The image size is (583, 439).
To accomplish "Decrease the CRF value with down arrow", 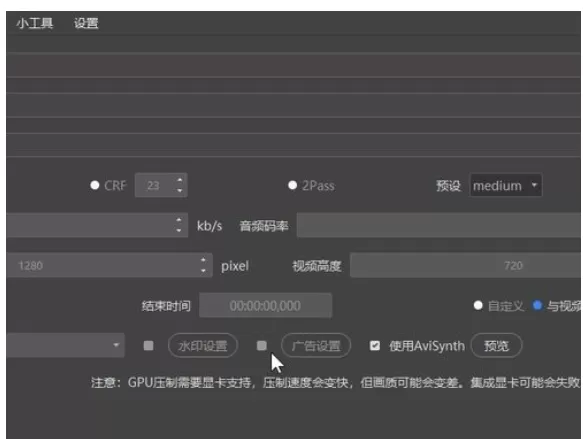I will tap(180, 190).
